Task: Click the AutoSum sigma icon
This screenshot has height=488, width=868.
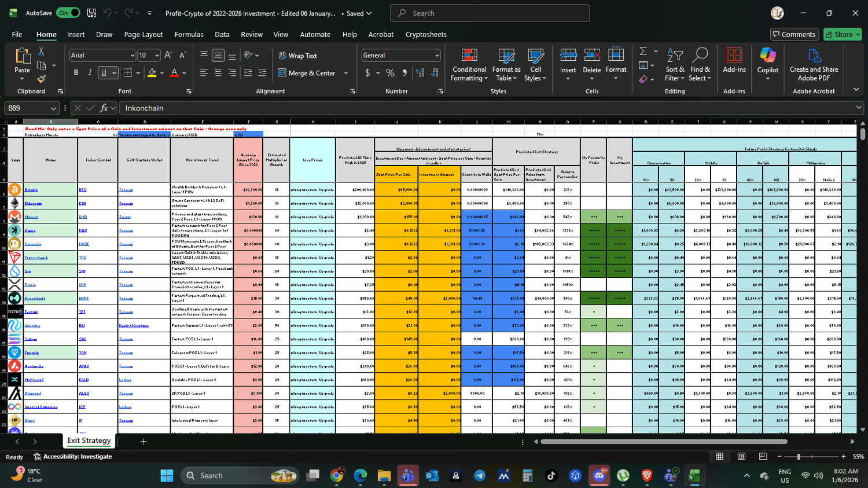Action: [643, 52]
